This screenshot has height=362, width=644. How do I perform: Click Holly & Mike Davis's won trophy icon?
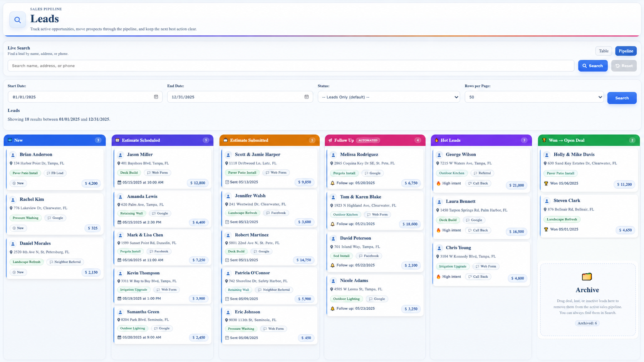[x=546, y=184]
